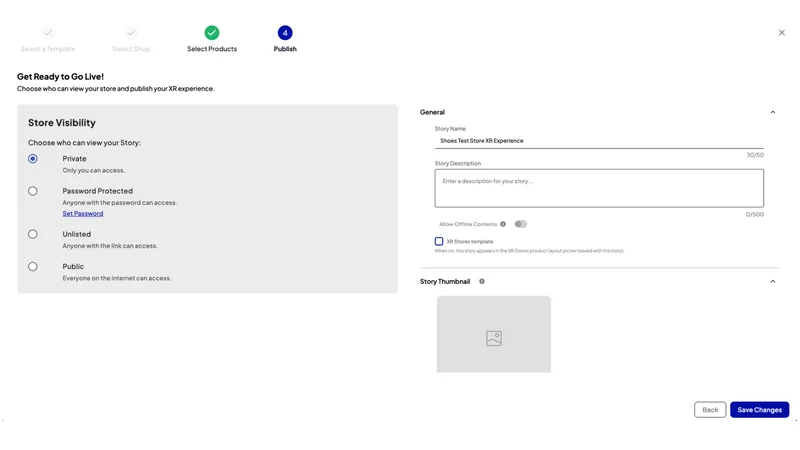Viewport: 800px width, 450px height.
Task: Click 'Everyone on the internet can access.' text
Action: (117, 278)
